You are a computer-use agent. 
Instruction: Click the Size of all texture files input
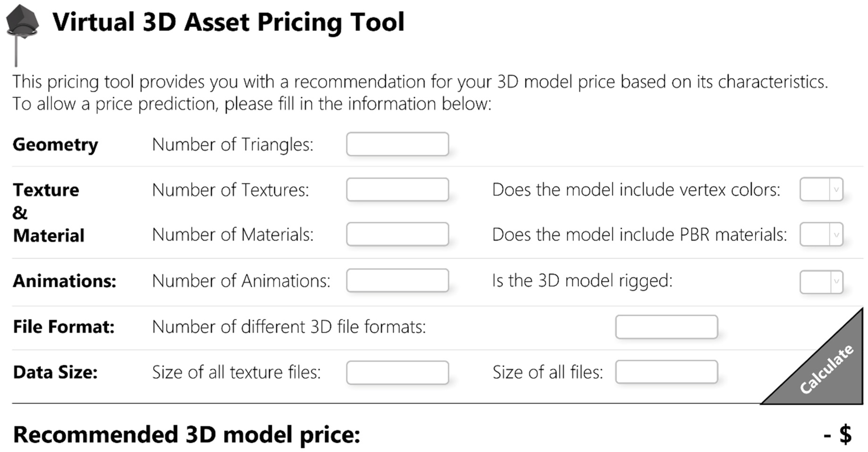click(397, 372)
